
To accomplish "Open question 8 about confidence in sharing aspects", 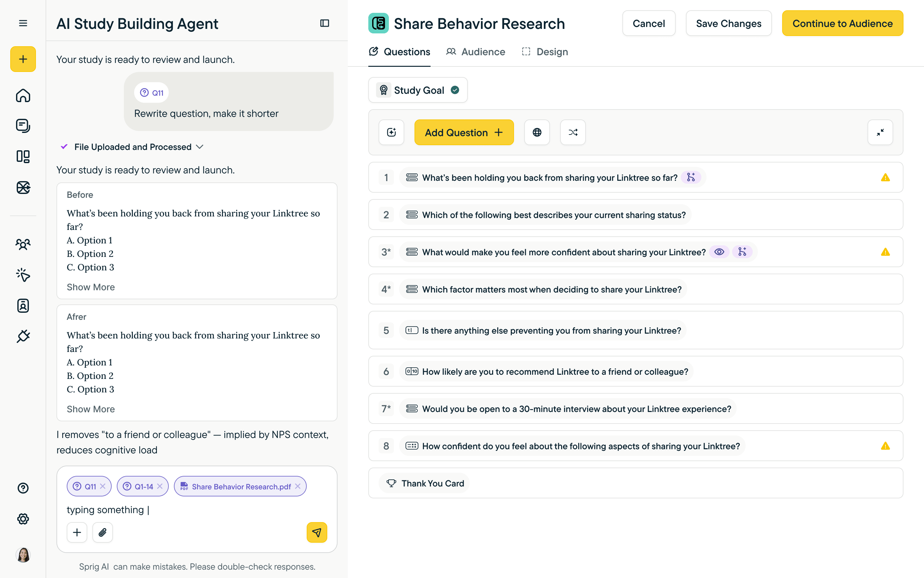I will click(635, 446).
